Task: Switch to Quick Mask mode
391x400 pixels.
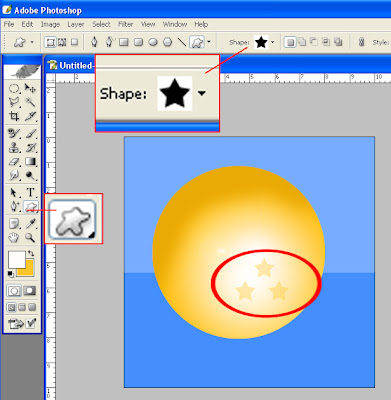Action: click(x=30, y=291)
